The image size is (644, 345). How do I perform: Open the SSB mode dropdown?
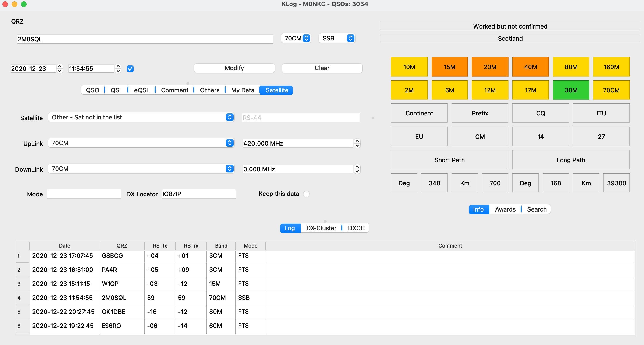click(337, 38)
